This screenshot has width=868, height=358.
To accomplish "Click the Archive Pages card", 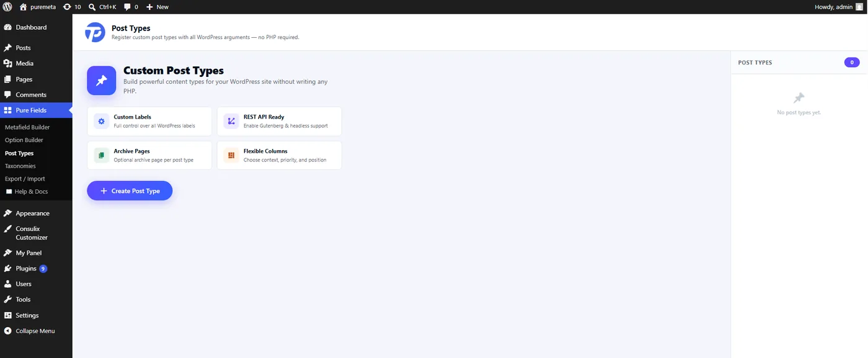I will click(149, 155).
